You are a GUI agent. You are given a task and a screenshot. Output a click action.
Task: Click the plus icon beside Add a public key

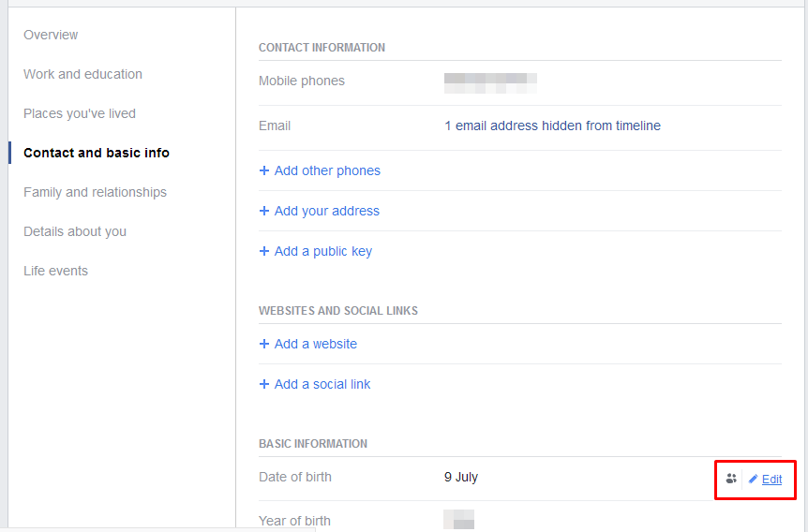[x=264, y=251]
